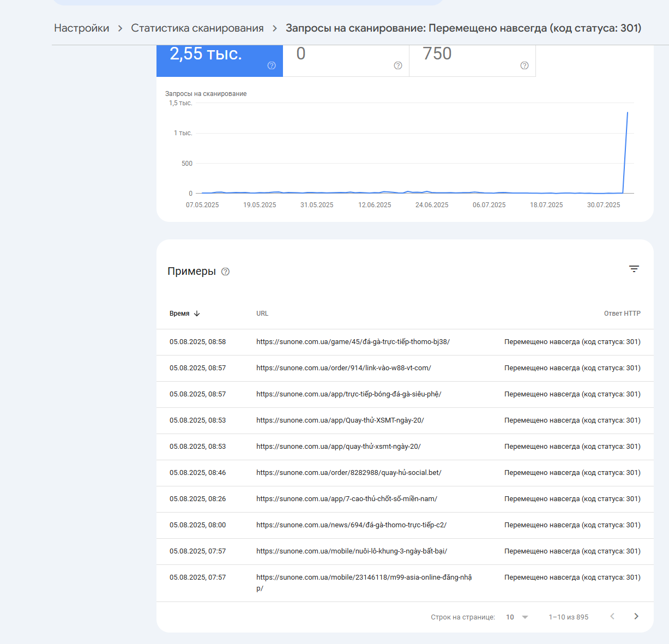Click timestamp 05.08.2025, 08:00
Viewport: 669px width, 644px height.
point(197,525)
